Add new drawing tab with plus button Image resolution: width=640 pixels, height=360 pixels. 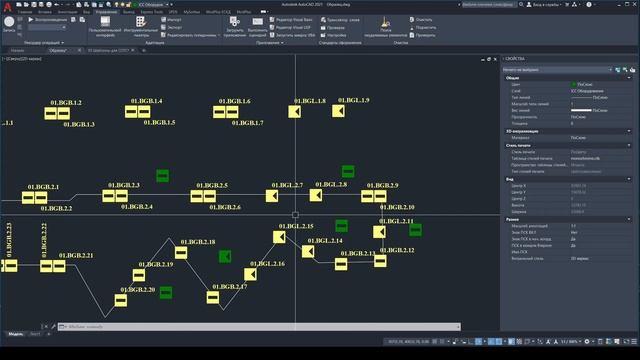point(144,50)
